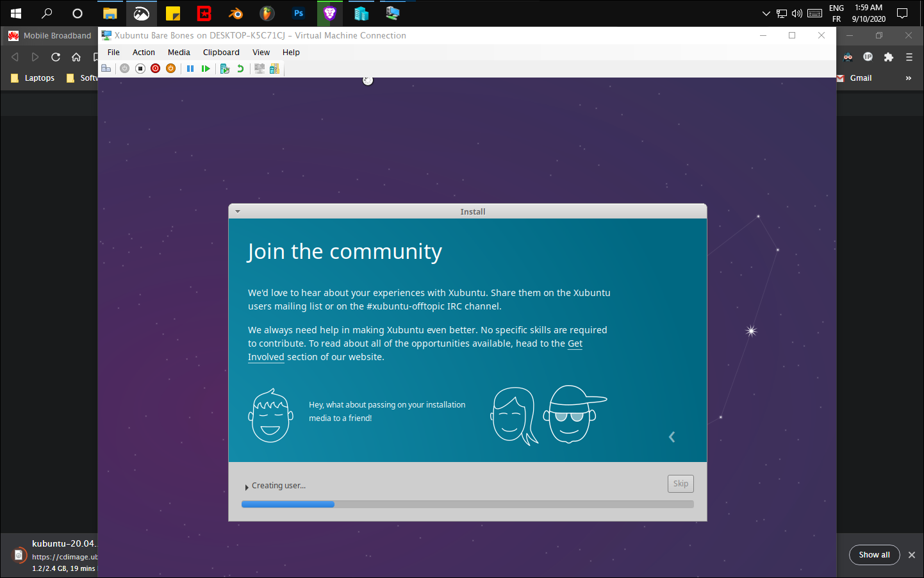Click the orange Save state icon

pyautogui.click(x=170, y=69)
